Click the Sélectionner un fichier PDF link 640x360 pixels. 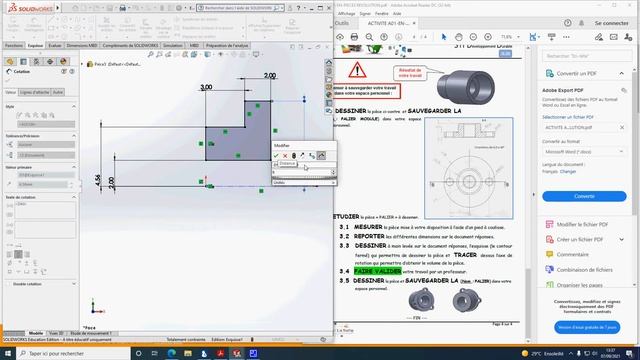tap(568, 117)
